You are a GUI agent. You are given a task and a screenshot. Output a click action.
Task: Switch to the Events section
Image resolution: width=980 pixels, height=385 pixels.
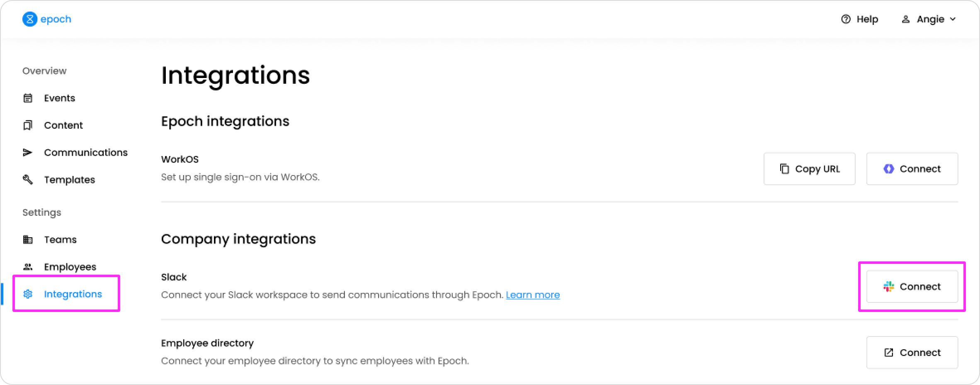point(59,98)
